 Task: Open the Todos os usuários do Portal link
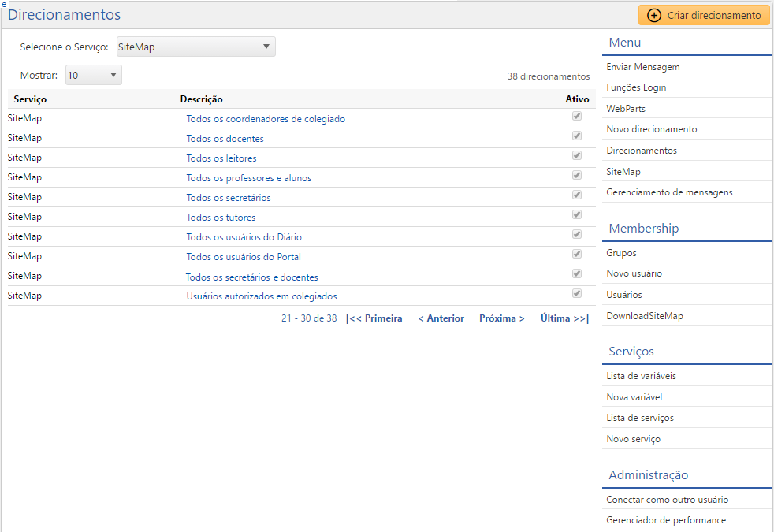point(244,257)
